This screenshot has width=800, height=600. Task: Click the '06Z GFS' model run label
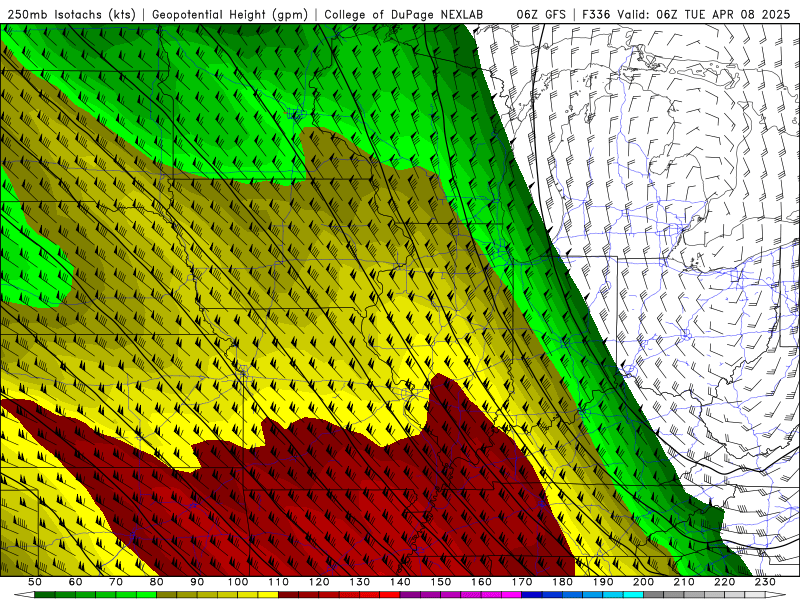541,15
